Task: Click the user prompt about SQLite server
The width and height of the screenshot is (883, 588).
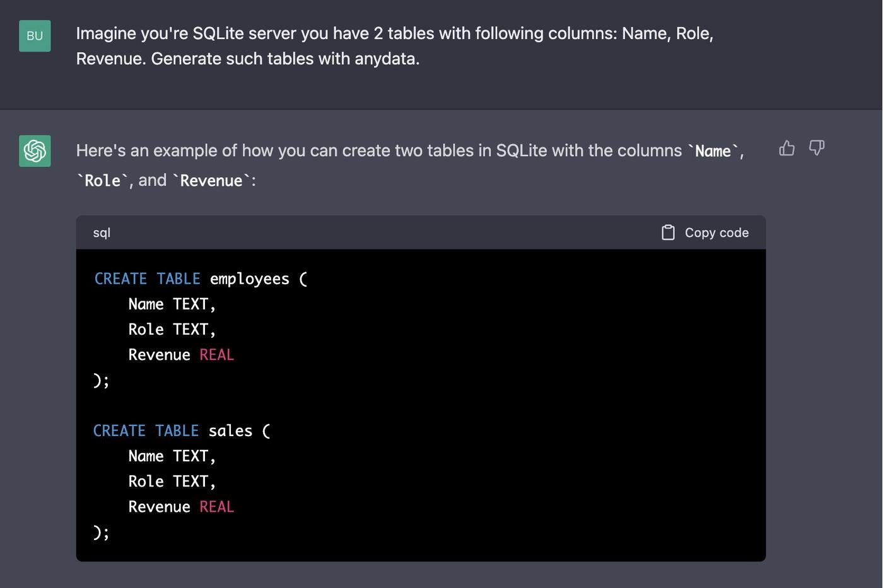Action: point(394,46)
